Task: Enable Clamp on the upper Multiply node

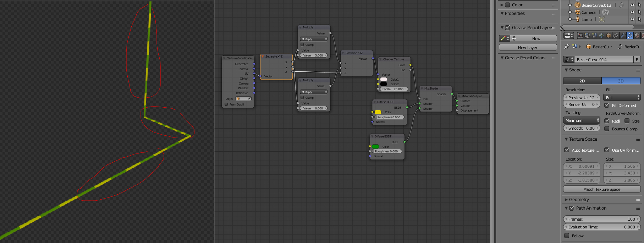Action: pyautogui.click(x=302, y=45)
